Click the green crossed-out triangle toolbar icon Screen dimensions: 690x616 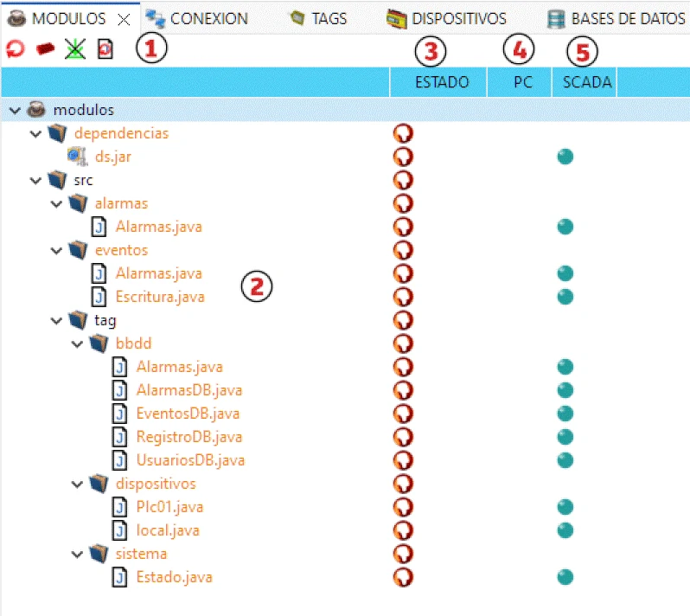click(x=75, y=50)
